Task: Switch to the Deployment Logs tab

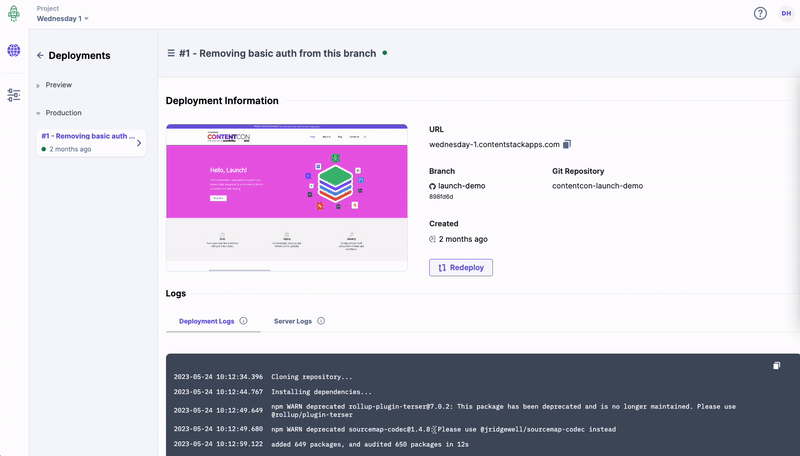Action: click(206, 321)
